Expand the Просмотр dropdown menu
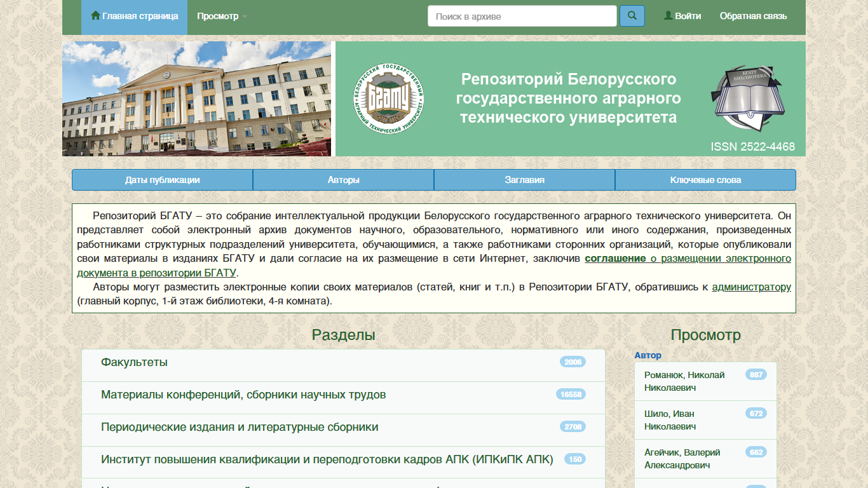The image size is (868, 488). click(222, 16)
